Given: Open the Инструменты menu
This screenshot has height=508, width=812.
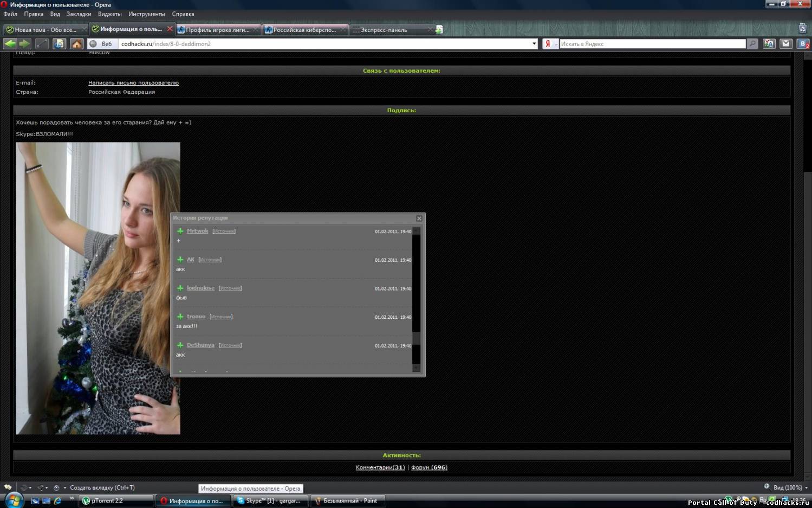Looking at the screenshot, I should click(x=147, y=14).
